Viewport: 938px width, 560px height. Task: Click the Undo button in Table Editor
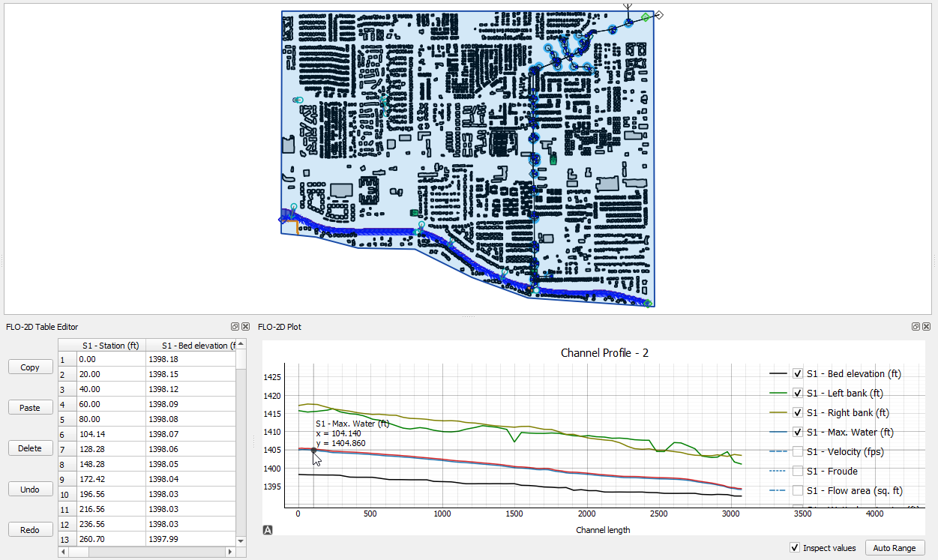point(30,490)
